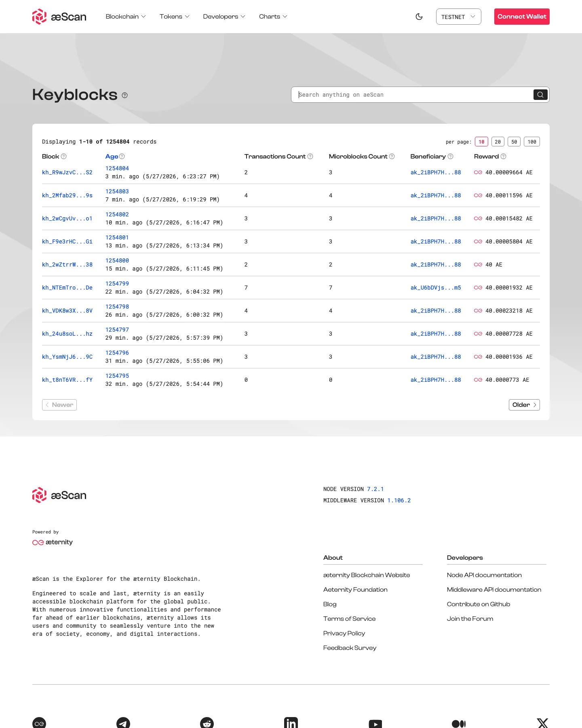The image size is (582, 728).
Task: Click the Reddit social icon
Action: [x=207, y=723]
